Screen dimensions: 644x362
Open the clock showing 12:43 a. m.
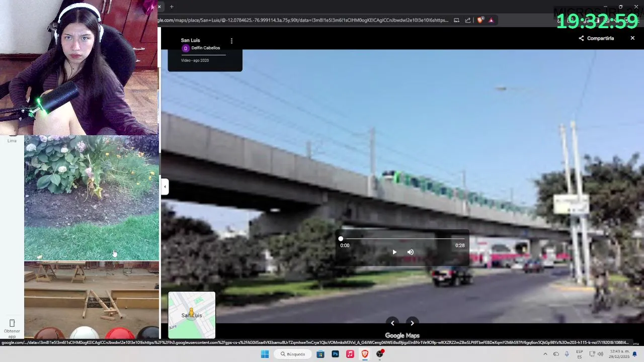coord(619,354)
